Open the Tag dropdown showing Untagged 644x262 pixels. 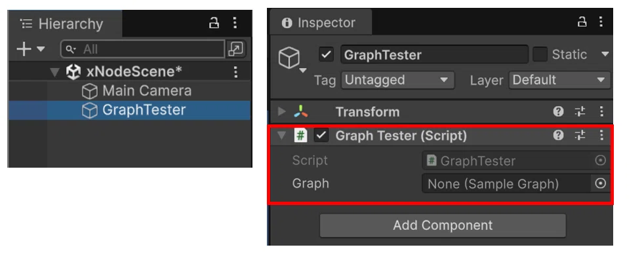(x=397, y=80)
